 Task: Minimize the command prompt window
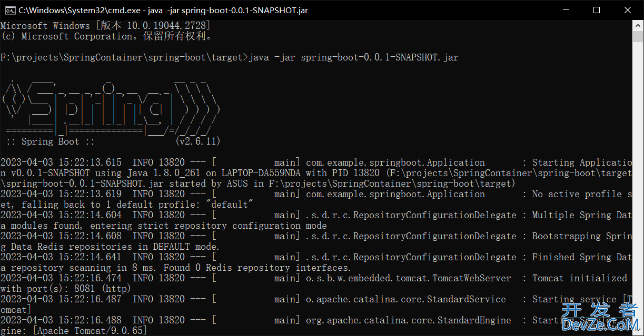(x=566, y=10)
